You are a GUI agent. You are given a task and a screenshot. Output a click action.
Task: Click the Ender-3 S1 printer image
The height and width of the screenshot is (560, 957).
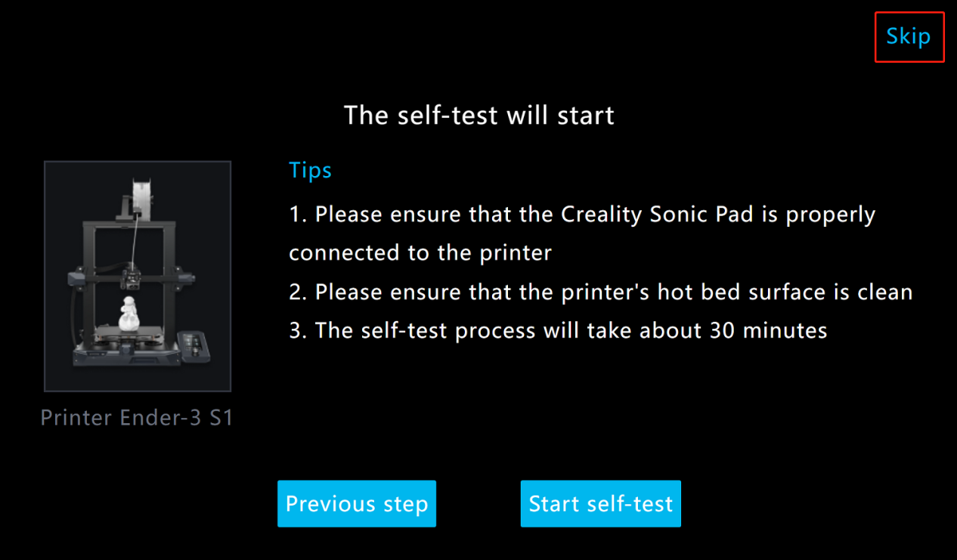[138, 276]
